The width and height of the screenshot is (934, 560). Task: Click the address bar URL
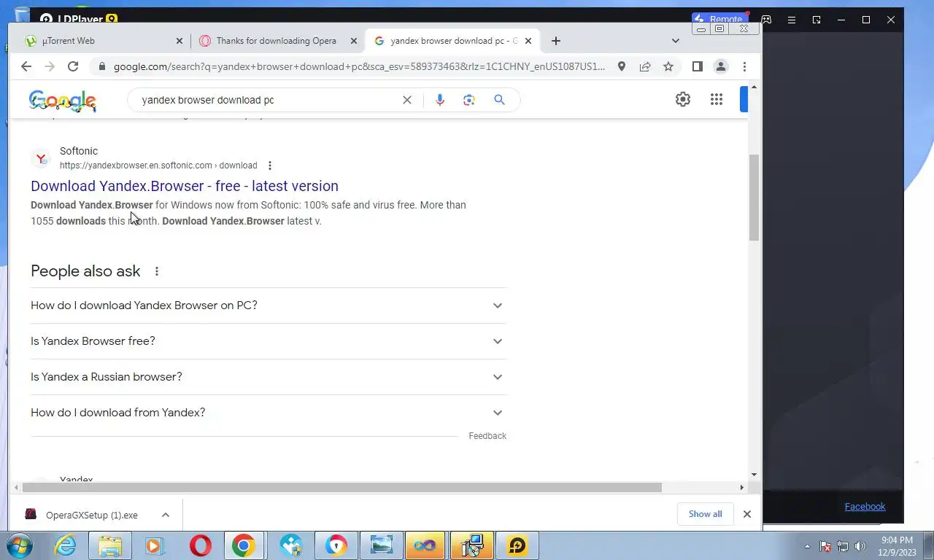359,66
